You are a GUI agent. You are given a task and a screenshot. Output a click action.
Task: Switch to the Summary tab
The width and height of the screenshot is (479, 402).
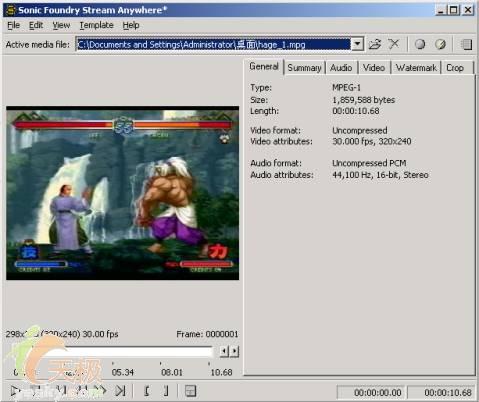[304, 68]
